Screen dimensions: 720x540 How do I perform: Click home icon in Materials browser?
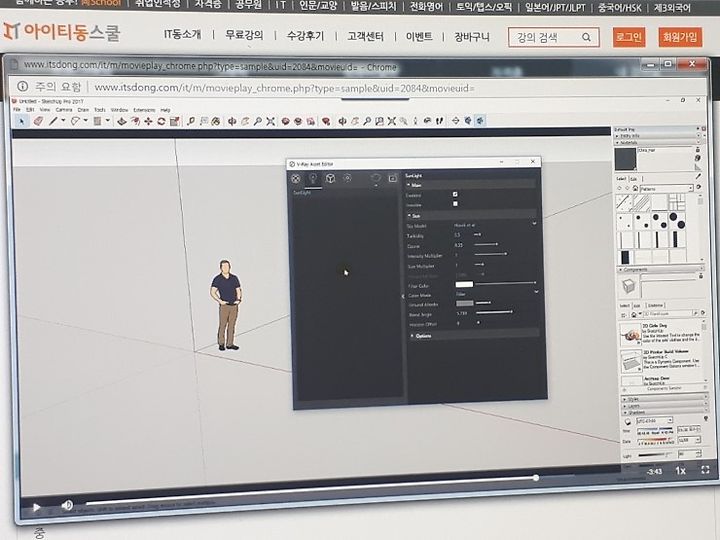(x=635, y=188)
